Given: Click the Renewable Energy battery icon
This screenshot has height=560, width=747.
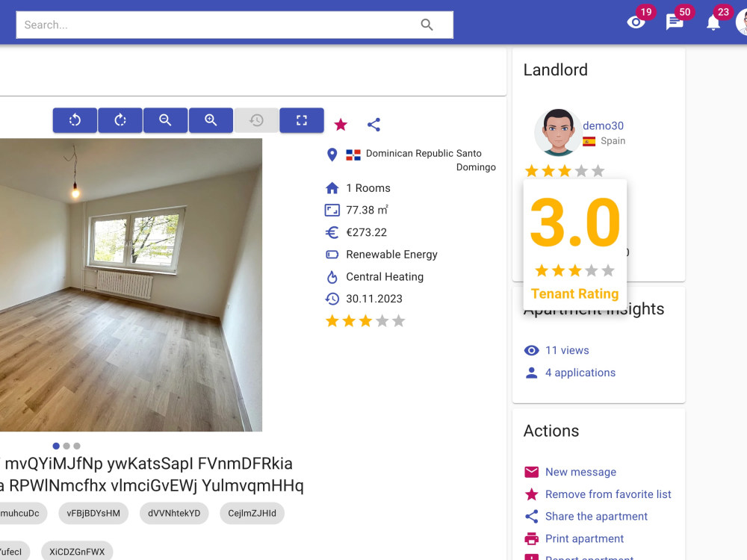Looking at the screenshot, I should pos(332,255).
